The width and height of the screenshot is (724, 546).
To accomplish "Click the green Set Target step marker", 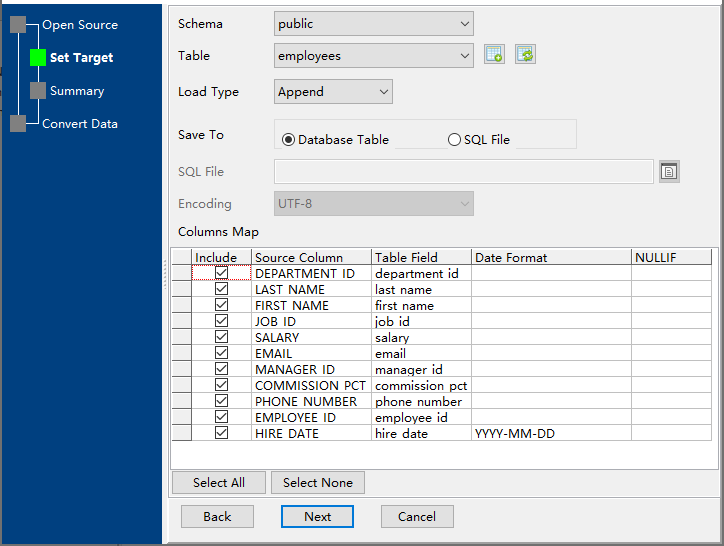I will tap(38, 58).
